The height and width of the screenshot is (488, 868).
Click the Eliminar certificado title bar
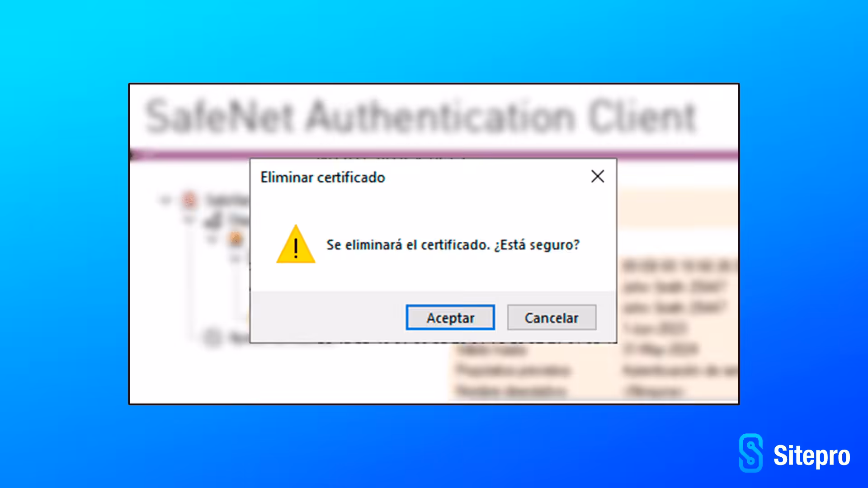point(420,177)
